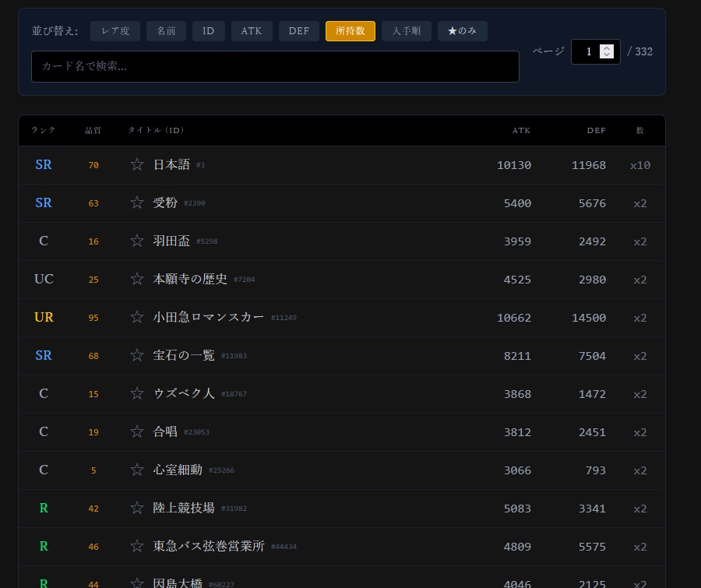The height and width of the screenshot is (588, 701).
Task: Select the active 所持数 sort option
Action: click(350, 31)
